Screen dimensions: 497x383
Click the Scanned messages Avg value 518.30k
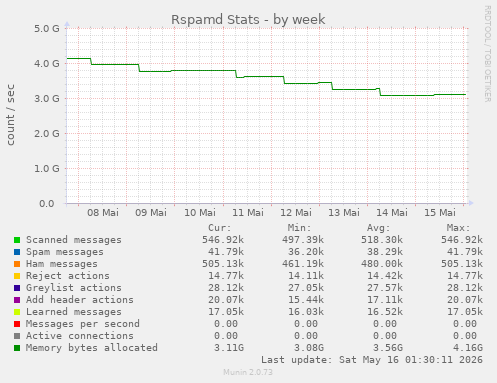(382, 240)
